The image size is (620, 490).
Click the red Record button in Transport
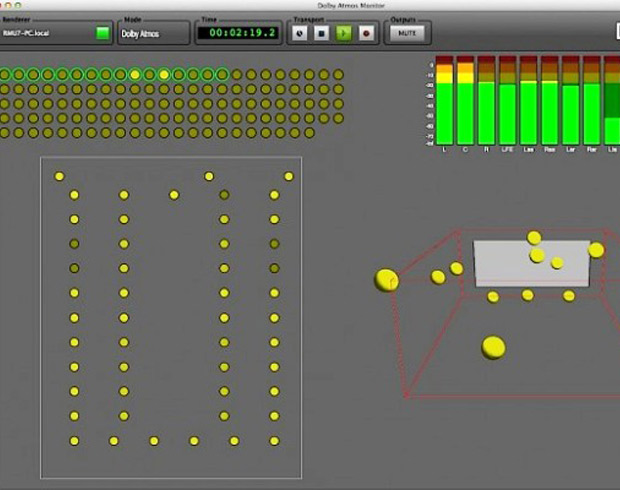pyautogui.click(x=366, y=33)
